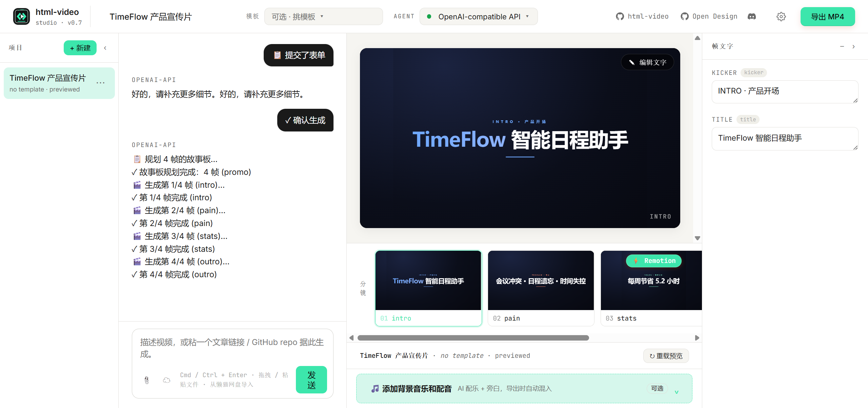
Task: Click the 添加背景音乐和配音 heading
Action: click(x=417, y=389)
